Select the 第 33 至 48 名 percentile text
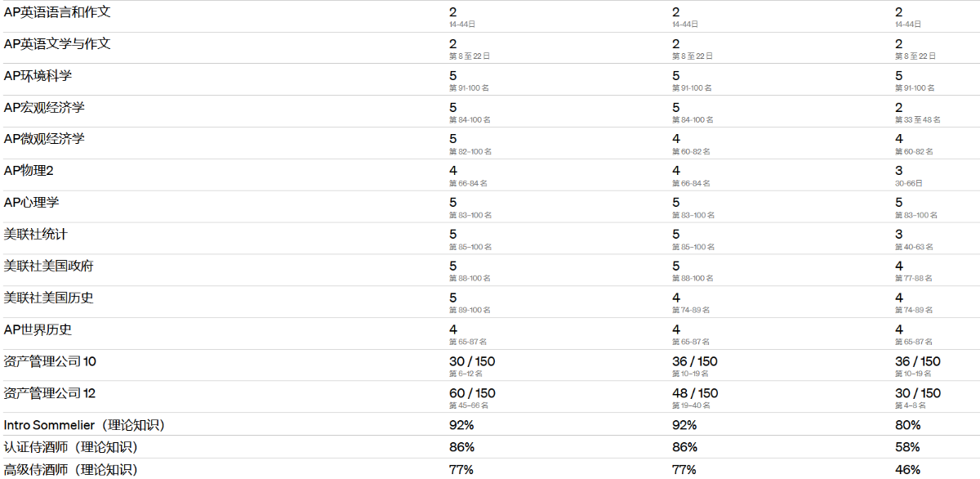 coord(917,119)
